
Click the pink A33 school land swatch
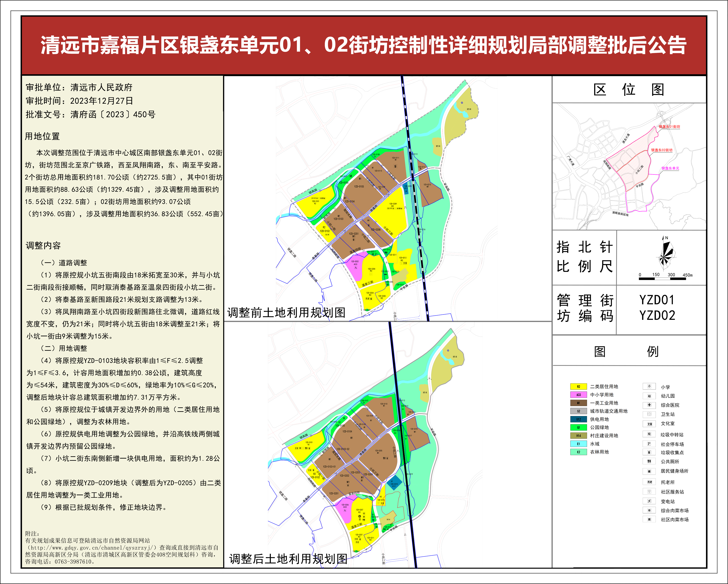pos(578,395)
